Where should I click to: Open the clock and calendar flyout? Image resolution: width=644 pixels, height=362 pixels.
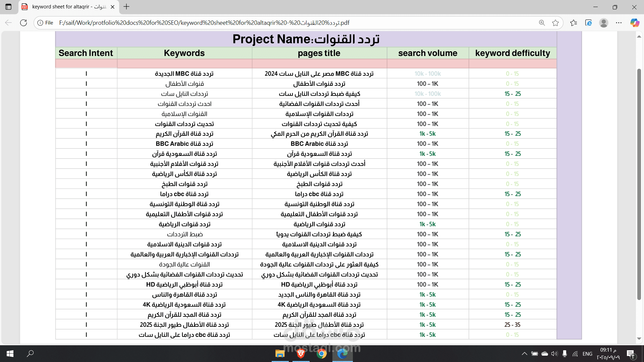pos(608,354)
